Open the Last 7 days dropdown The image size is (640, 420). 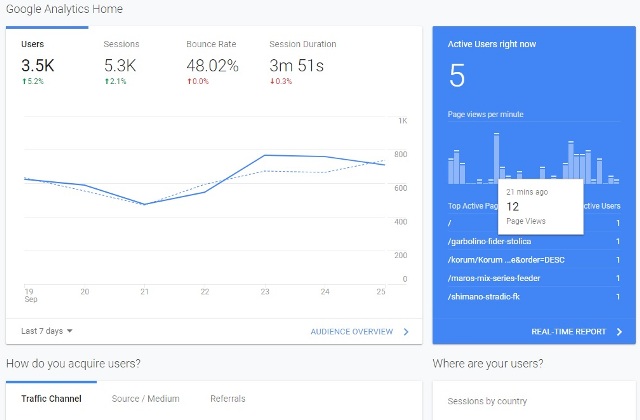click(47, 331)
